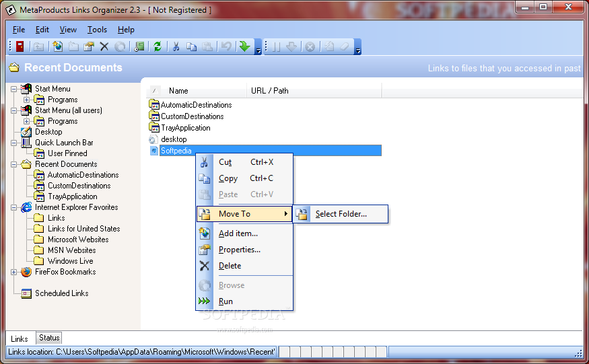Click the Delete X toolbar icon
The width and height of the screenshot is (589, 364).
coord(104,46)
